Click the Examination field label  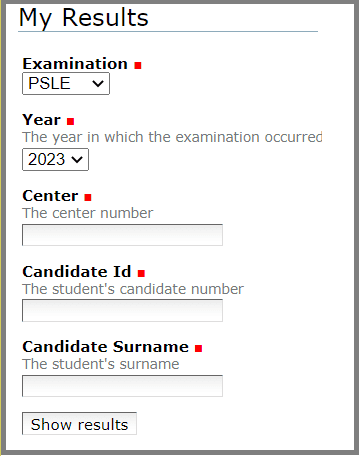click(75, 64)
